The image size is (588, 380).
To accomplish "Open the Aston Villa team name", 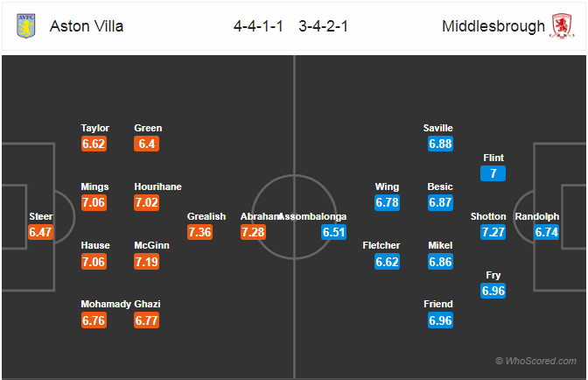I will (x=87, y=26).
